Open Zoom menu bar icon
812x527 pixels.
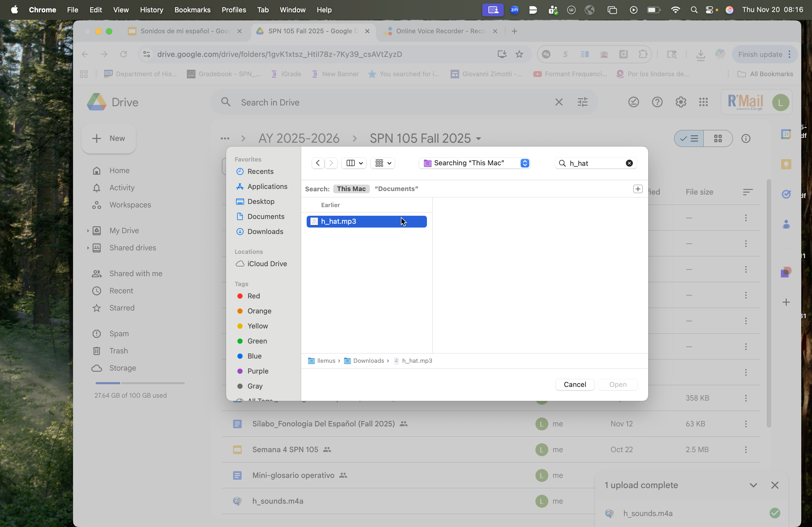[x=514, y=10]
